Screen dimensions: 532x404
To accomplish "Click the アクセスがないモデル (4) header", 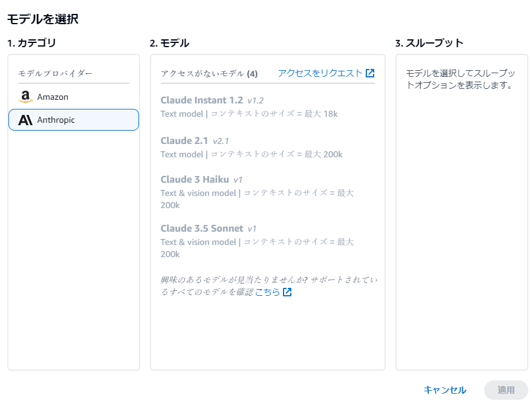I will (209, 73).
